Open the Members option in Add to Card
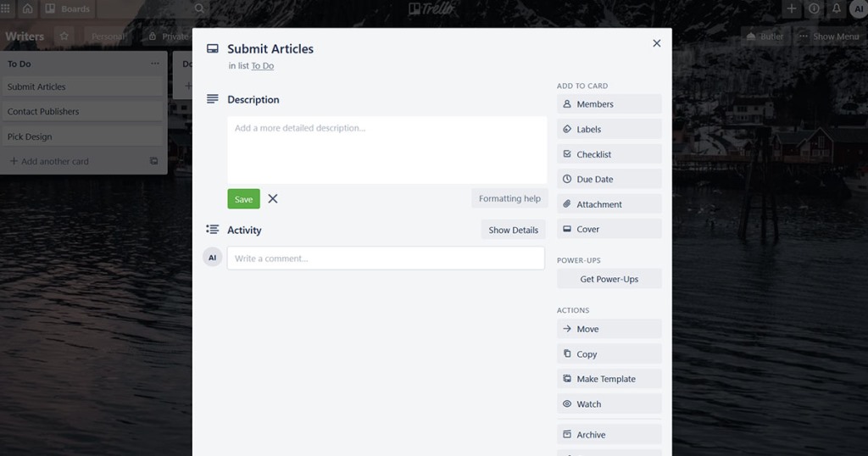This screenshot has width=868, height=456. click(x=609, y=104)
